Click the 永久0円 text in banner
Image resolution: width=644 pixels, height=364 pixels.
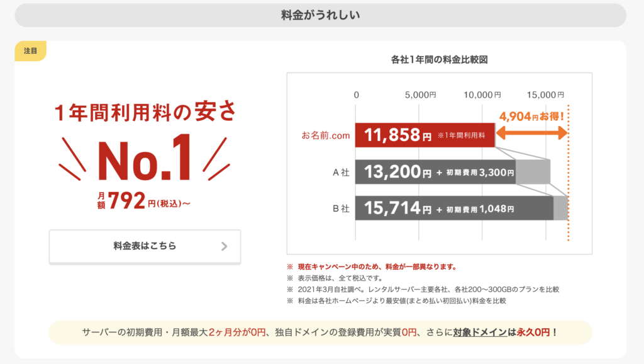coord(533,333)
